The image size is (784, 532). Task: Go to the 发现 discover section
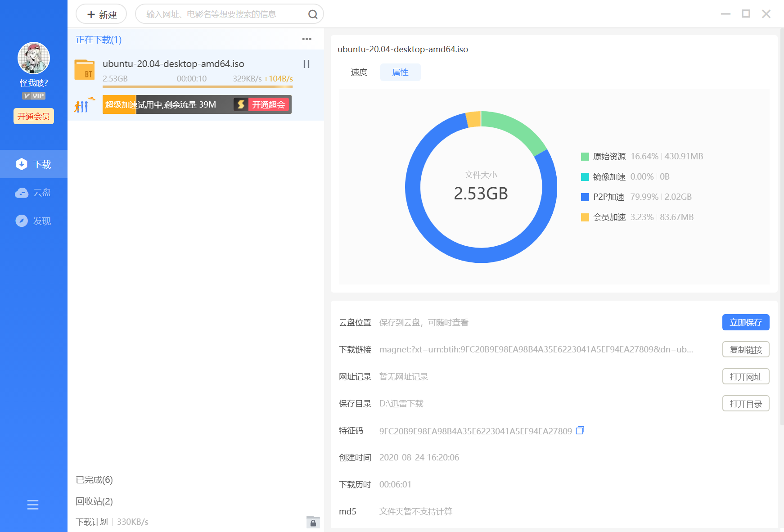[x=34, y=221]
